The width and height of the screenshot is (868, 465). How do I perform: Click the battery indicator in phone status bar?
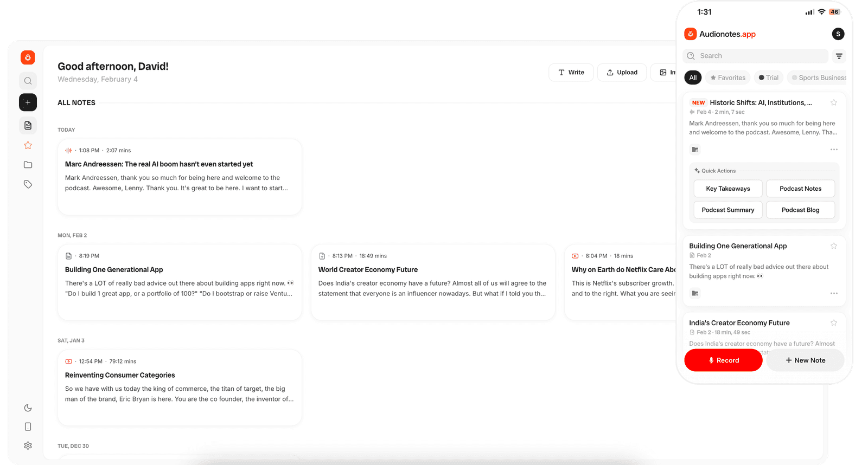click(x=834, y=12)
